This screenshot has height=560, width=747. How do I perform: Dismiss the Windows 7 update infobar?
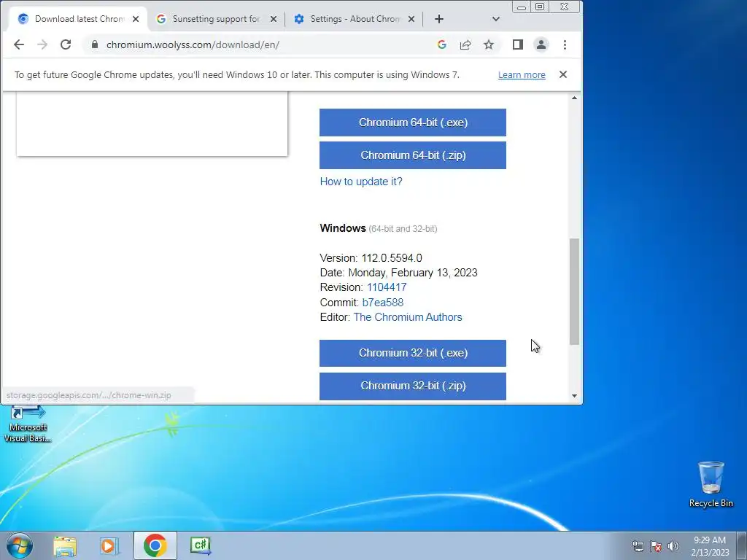click(x=563, y=74)
